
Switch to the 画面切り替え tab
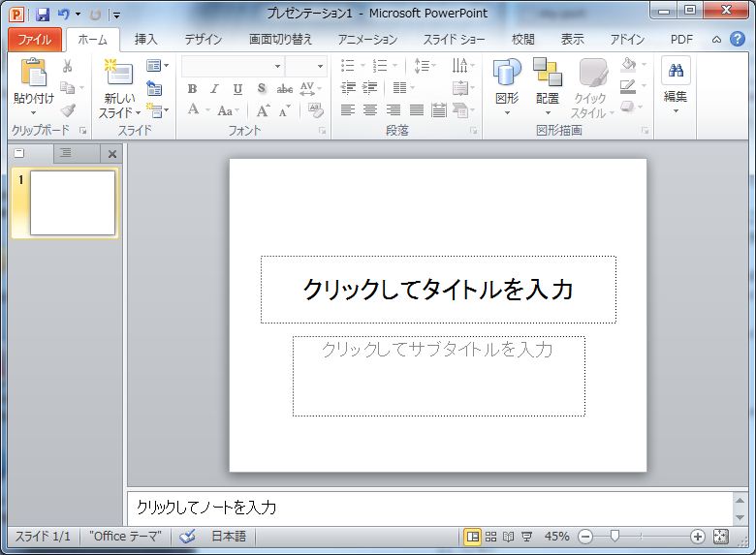coord(280,39)
